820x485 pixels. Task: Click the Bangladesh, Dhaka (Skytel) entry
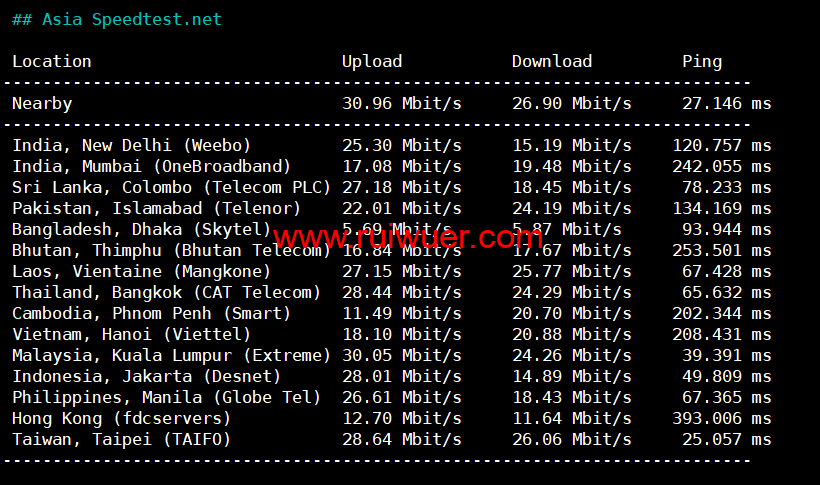click(x=141, y=229)
